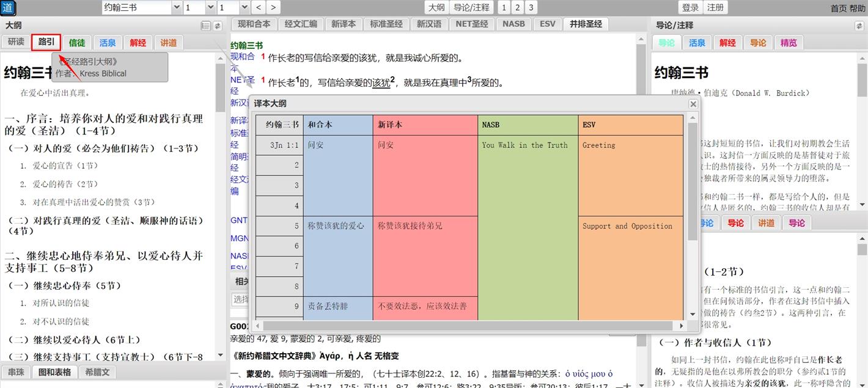Click the next chapter > button
Viewport: 868px width, 388px height.
(x=273, y=7)
